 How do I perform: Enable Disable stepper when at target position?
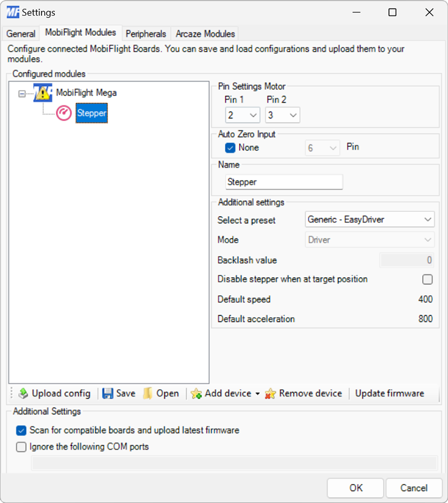[x=427, y=279]
